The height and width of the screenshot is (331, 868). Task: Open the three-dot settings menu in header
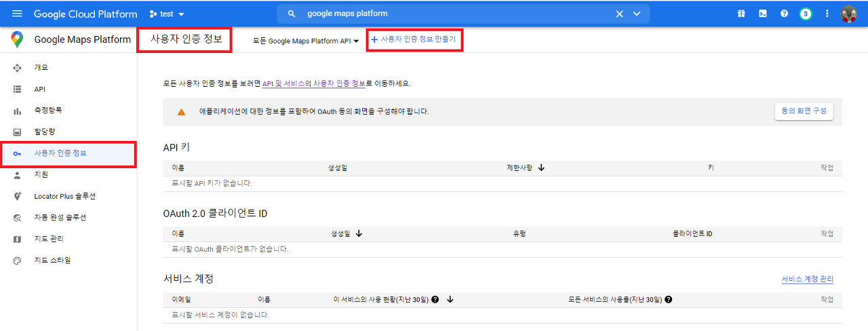827,14
